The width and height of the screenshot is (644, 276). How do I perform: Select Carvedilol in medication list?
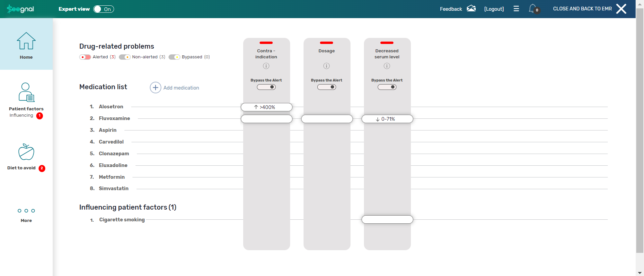111,142
